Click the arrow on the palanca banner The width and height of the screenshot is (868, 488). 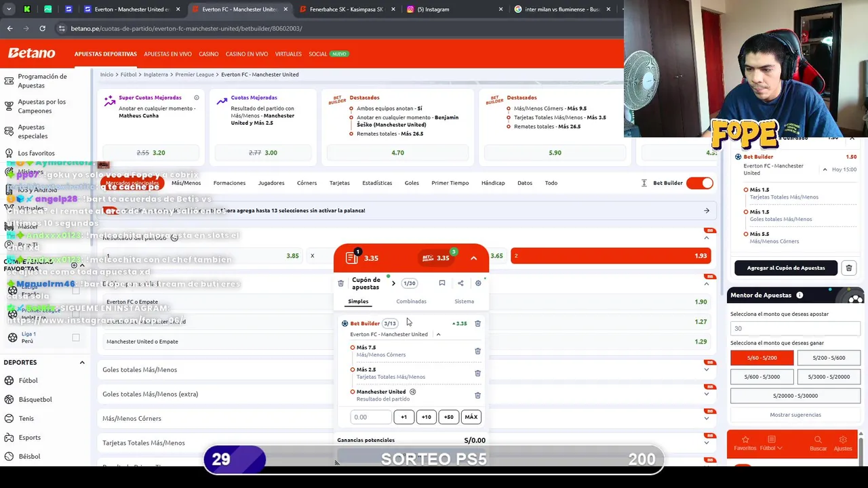click(x=706, y=211)
